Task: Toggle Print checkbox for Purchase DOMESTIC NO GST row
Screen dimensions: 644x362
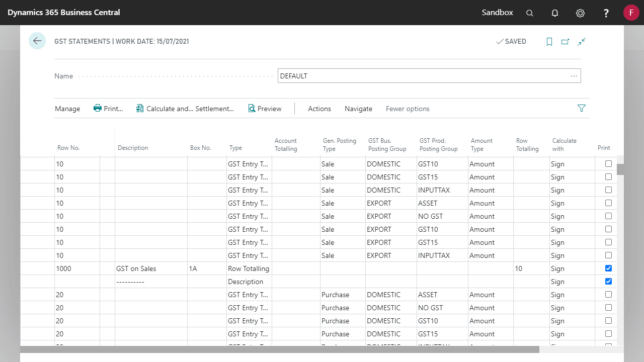Action: click(608, 308)
